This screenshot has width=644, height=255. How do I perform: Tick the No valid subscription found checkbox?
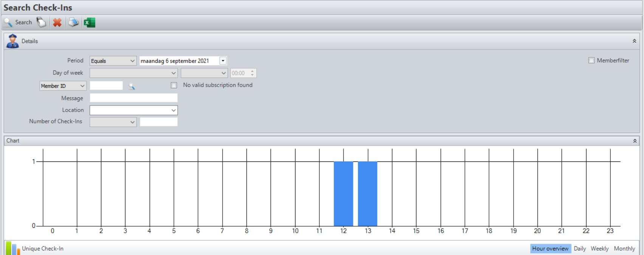coord(174,85)
